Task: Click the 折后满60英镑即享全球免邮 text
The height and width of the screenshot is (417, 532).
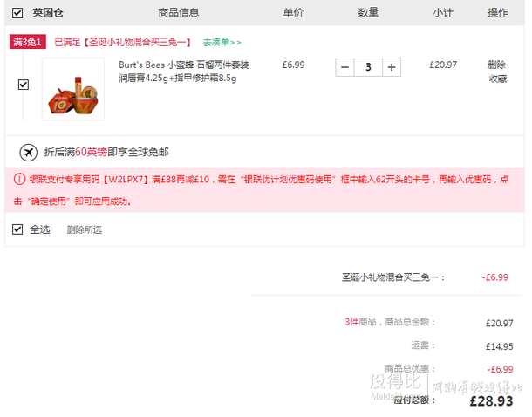Action: pyautogui.click(x=106, y=152)
